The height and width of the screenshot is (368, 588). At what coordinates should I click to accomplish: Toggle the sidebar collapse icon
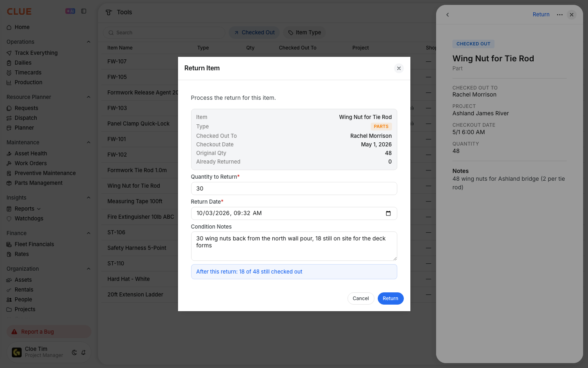(x=84, y=11)
